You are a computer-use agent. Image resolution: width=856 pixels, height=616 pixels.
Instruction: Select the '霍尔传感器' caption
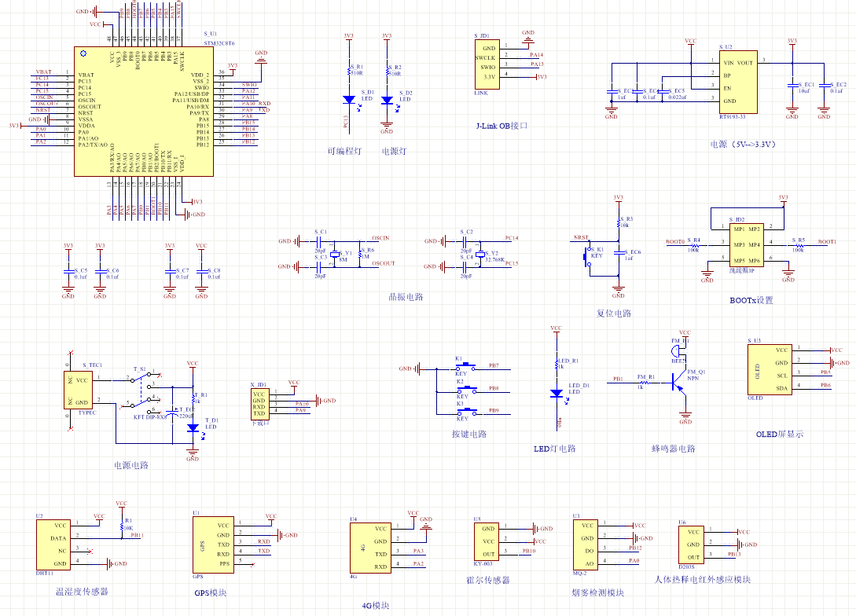[488, 580]
